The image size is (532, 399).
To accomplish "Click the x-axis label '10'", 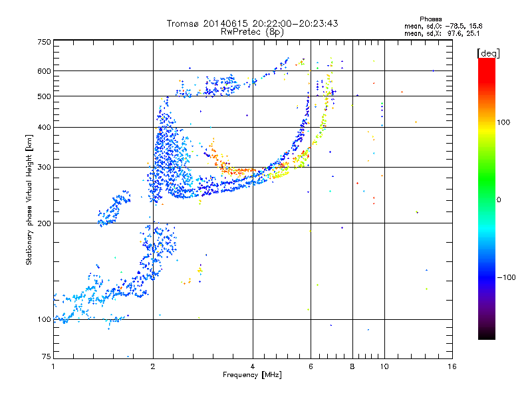I will [384, 366].
